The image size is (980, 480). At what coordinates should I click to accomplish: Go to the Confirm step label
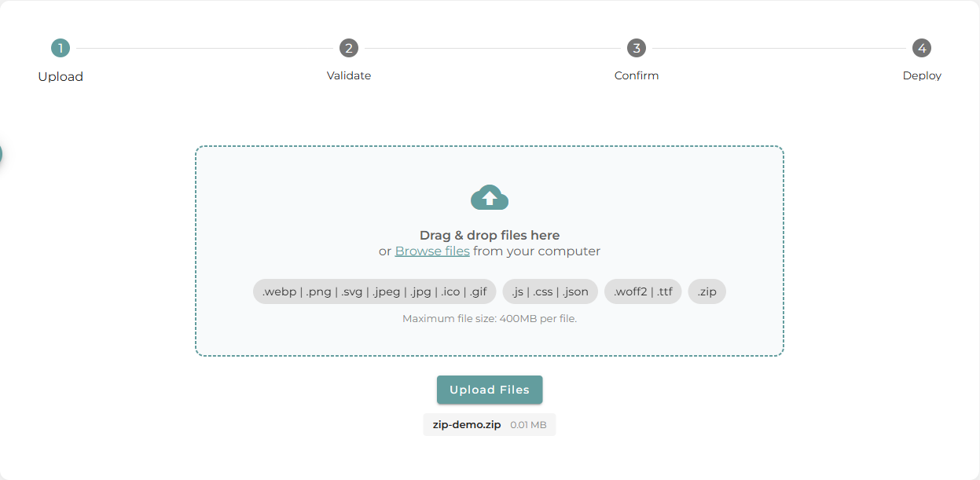[637, 76]
